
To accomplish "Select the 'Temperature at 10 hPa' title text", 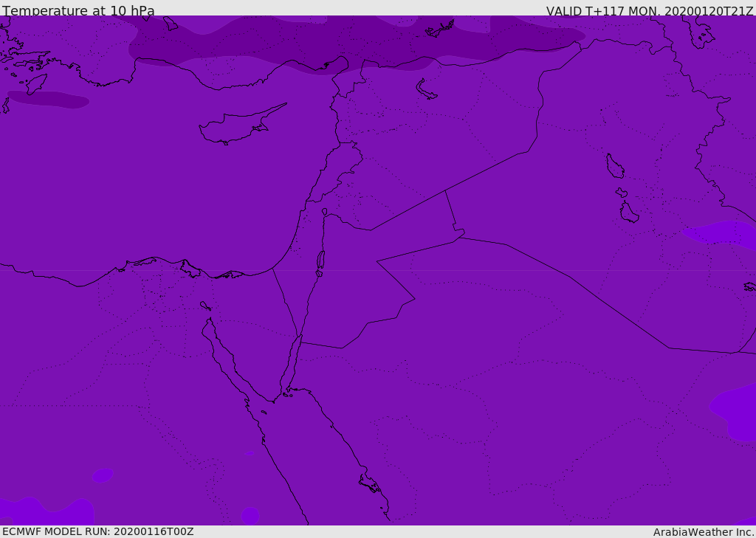I will coord(78,10).
